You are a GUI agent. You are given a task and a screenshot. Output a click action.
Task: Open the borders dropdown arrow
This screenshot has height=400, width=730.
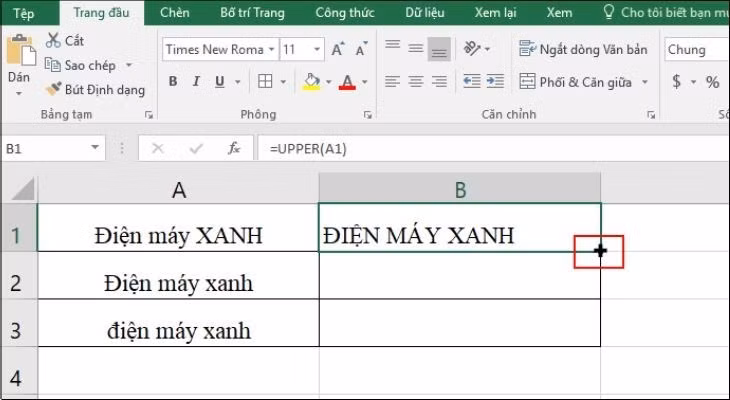(283, 82)
